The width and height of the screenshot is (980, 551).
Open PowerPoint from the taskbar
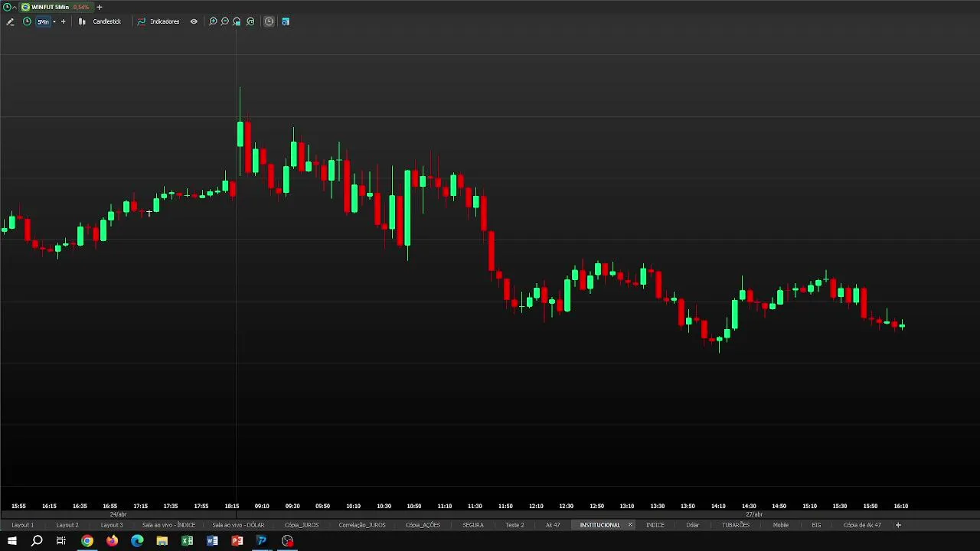point(237,541)
